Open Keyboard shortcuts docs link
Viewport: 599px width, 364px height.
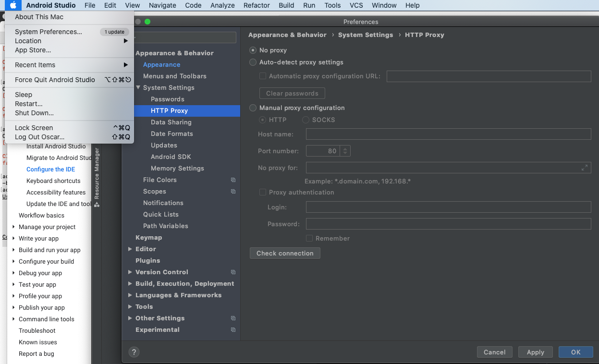click(53, 181)
